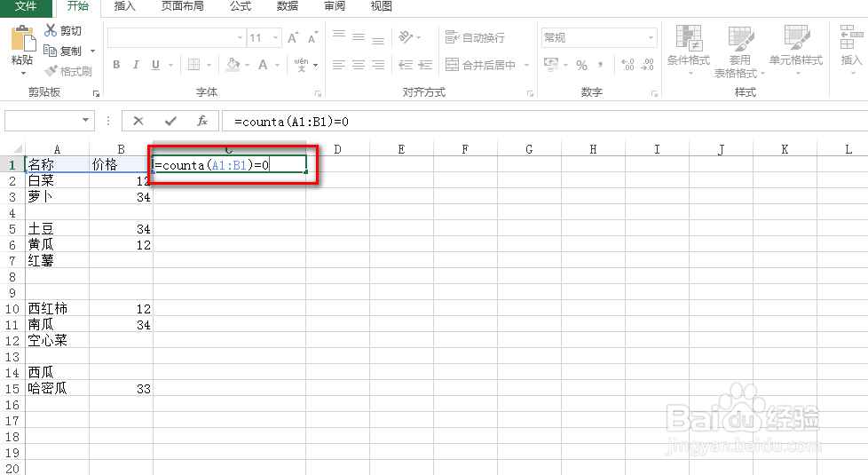Increase font size with large A
This screenshot has width=868, height=475.
pos(292,37)
